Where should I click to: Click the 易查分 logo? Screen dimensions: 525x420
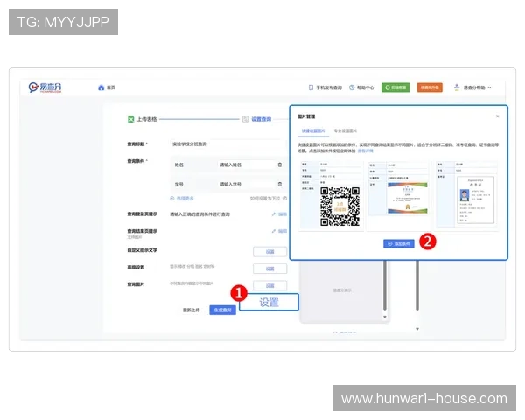45,87
